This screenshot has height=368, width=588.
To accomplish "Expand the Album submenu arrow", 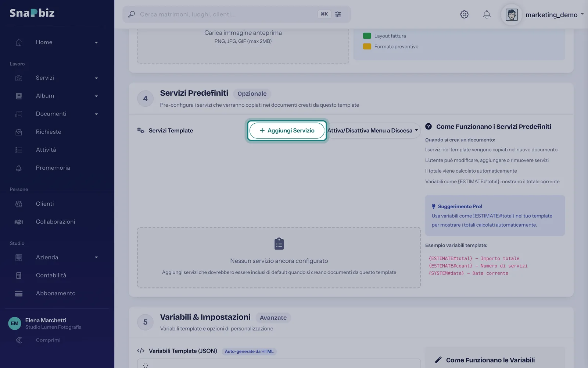I will pyautogui.click(x=96, y=96).
